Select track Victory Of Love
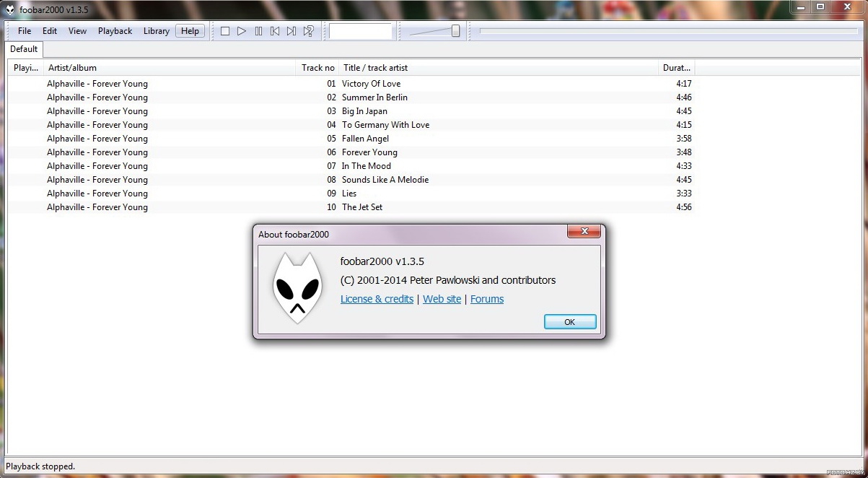 [371, 84]
